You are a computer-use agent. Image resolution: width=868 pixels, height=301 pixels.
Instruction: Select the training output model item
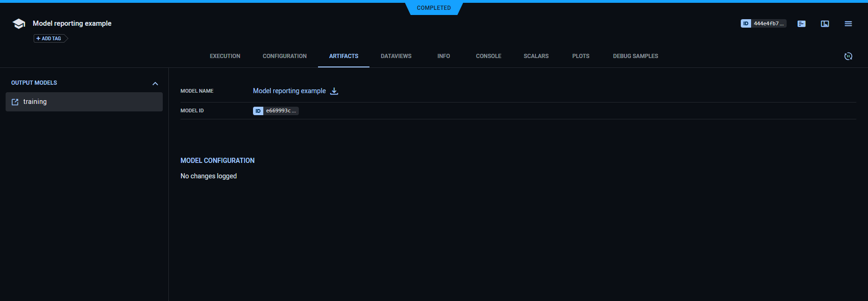pos(84,102)
